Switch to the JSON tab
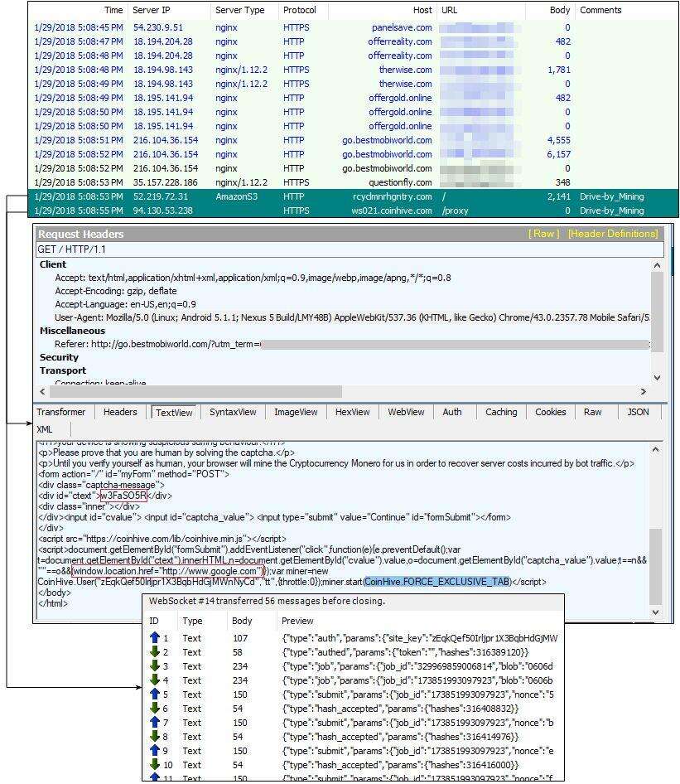The image size is (680, 784). click(x=638, y=412)
